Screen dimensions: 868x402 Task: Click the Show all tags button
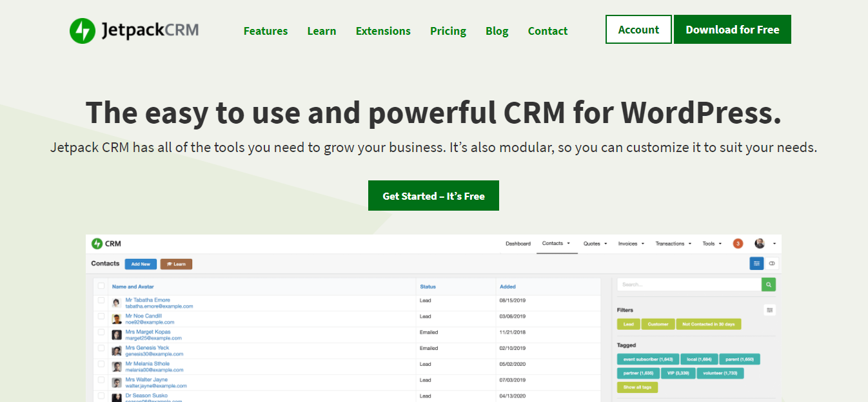coord(637,387)
